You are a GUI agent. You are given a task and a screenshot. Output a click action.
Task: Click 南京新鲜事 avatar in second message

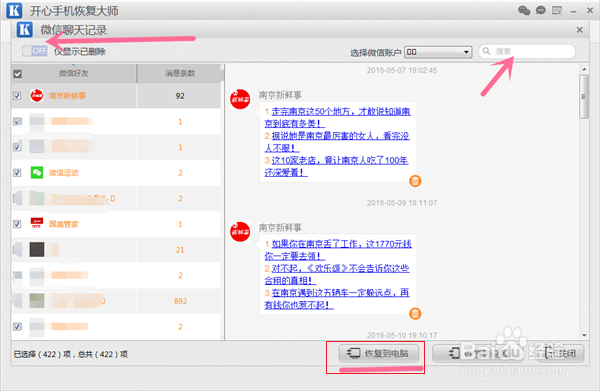(240, 232)
